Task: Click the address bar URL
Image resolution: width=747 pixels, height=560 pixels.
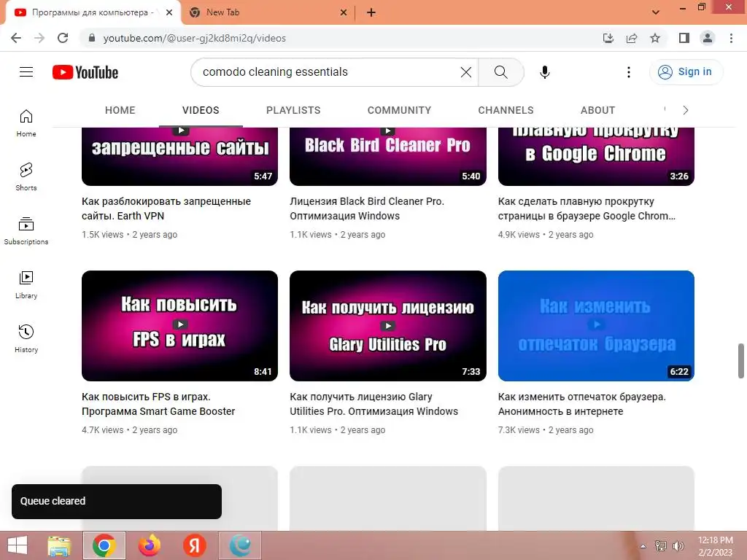Action: pos(194,38)
